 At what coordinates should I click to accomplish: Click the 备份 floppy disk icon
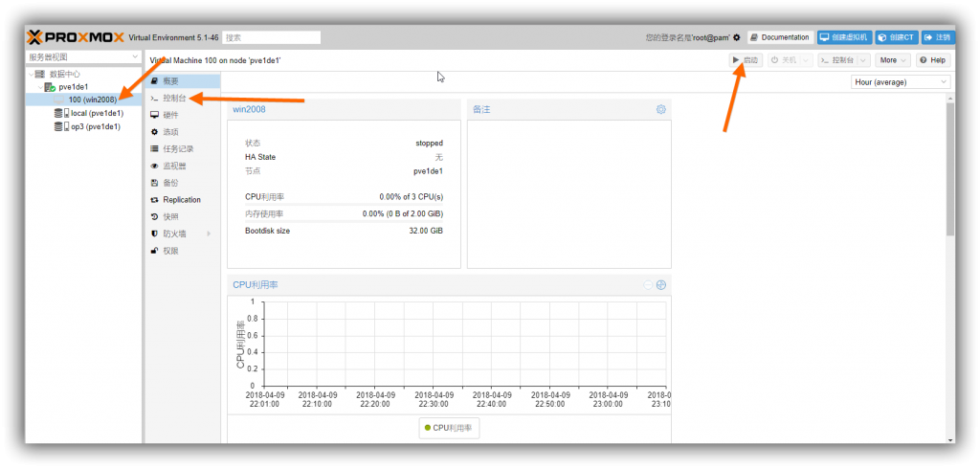154,183
